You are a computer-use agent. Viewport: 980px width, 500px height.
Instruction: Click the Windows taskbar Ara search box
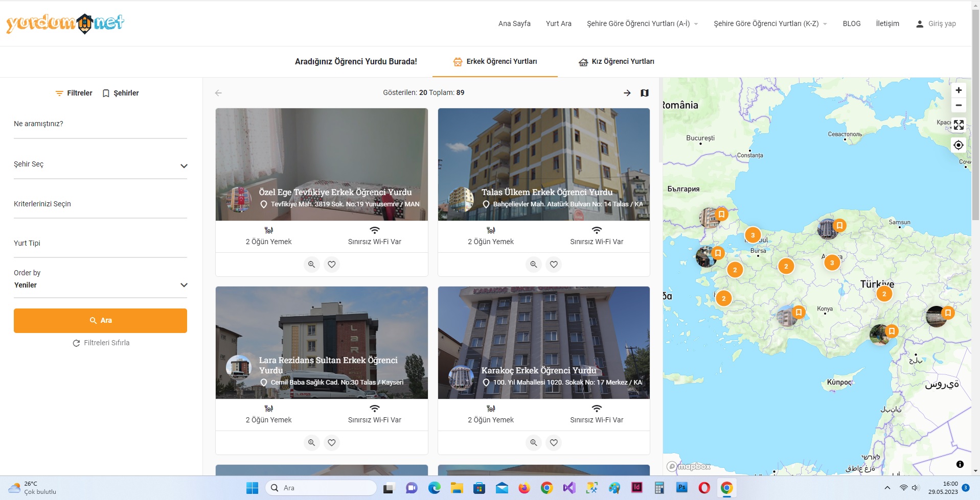pyautogui.click(x=321, y=488)
